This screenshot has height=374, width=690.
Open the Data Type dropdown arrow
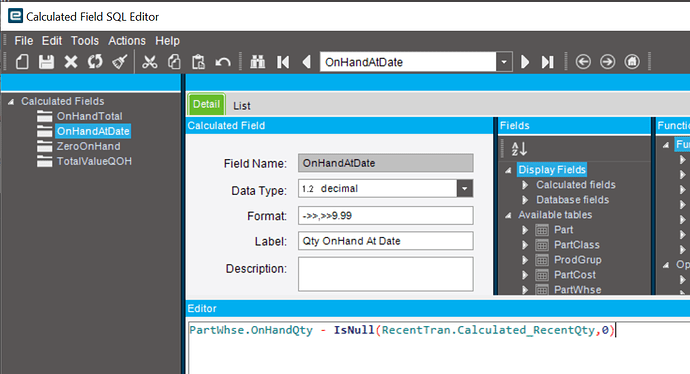(x=465, y=189)
